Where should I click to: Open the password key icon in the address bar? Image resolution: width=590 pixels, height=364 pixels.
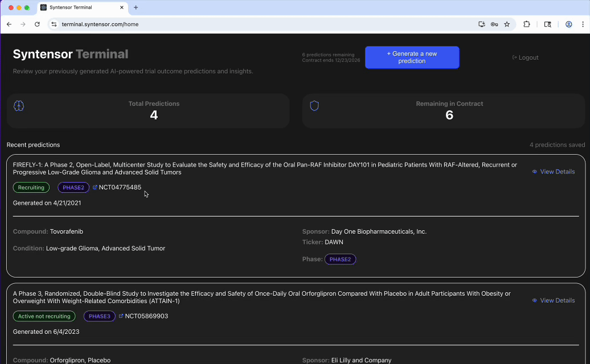[x=494, y=24]
